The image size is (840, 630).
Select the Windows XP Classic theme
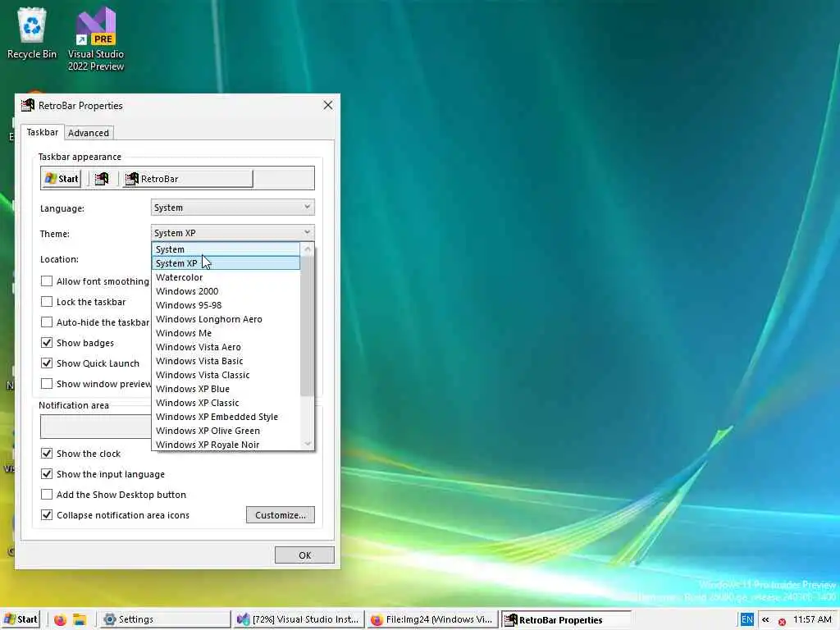[x=226, y=402]
